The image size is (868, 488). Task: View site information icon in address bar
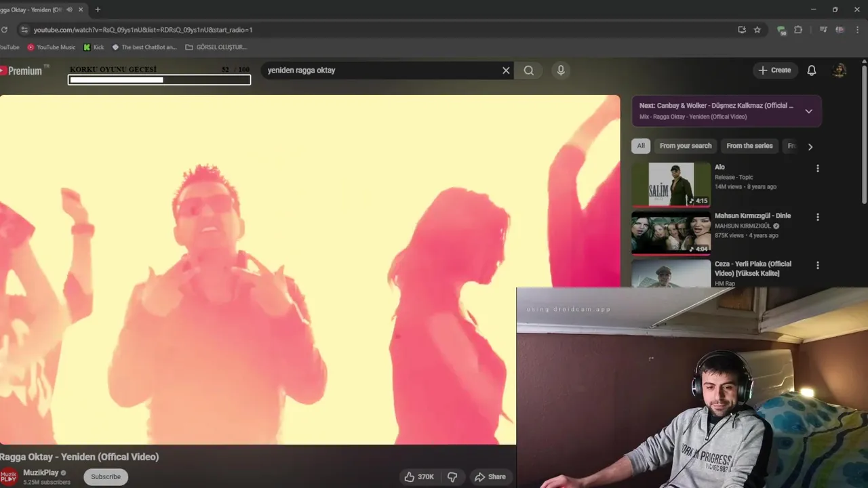(x=24, y=30)
